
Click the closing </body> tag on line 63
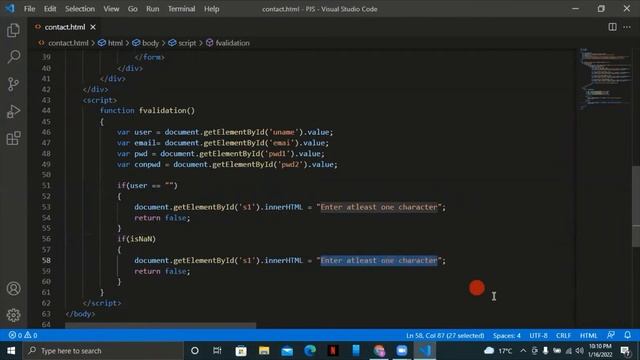pos(80,313)
